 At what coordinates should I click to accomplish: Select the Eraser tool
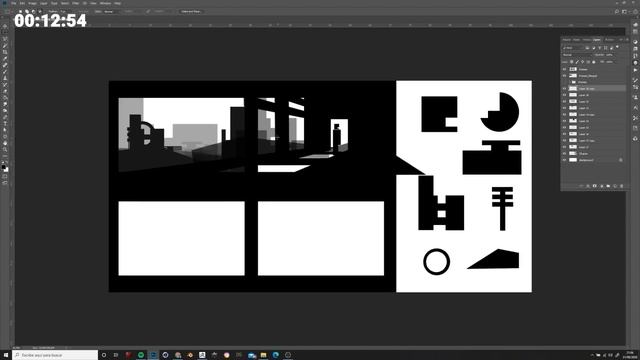click(5, 91)
